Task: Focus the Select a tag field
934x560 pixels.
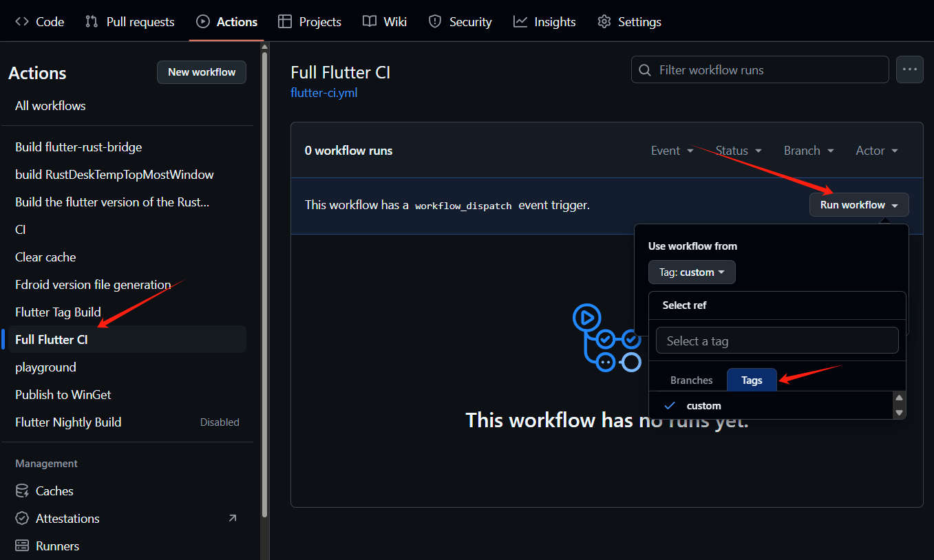Action: 777,341
